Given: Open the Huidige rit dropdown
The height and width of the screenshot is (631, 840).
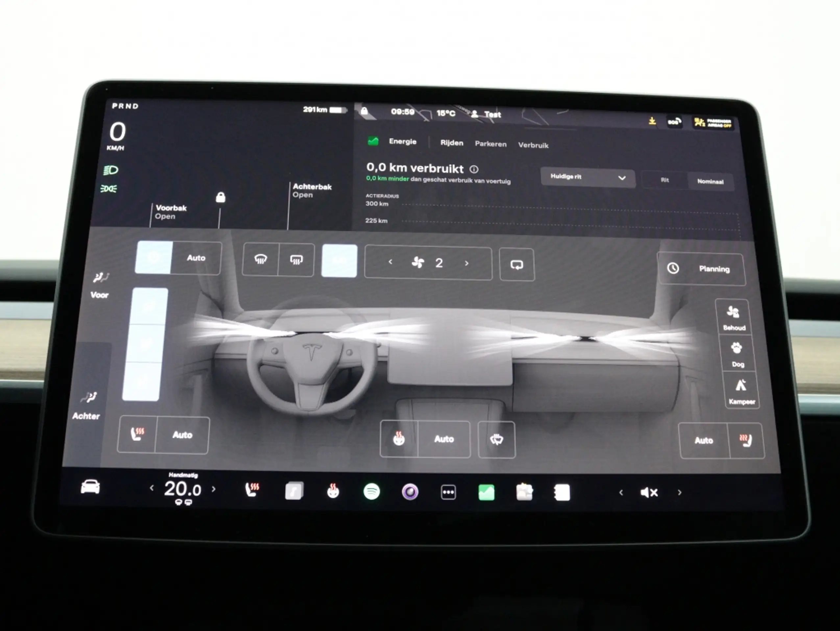Looking at the screenshot, I should point(588,178).
